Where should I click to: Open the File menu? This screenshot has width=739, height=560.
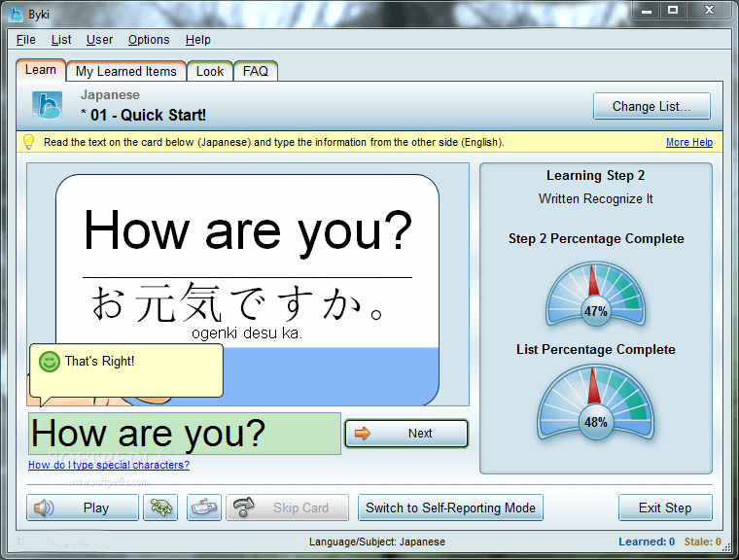point(26,40)
